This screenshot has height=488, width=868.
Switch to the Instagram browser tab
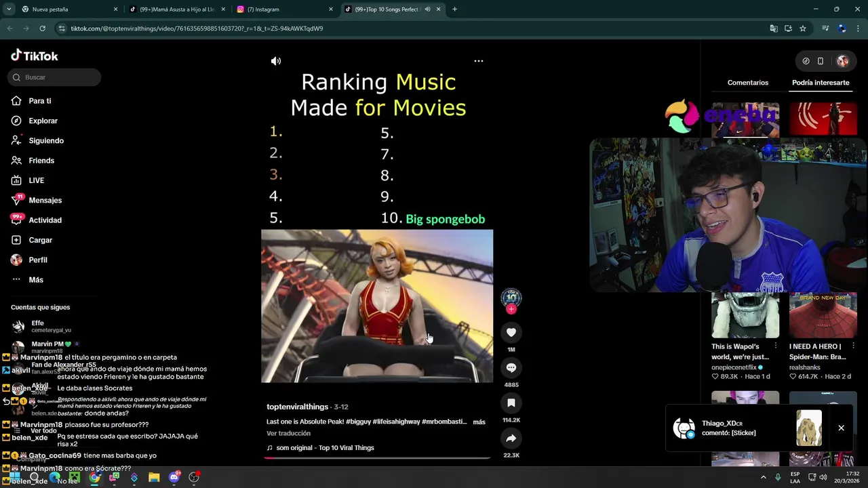285,9
